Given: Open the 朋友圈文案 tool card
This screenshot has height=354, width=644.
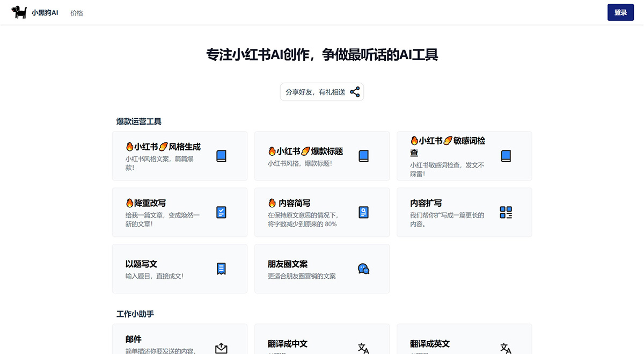Looking at the screenshot, I should click(x=322, y=269).
